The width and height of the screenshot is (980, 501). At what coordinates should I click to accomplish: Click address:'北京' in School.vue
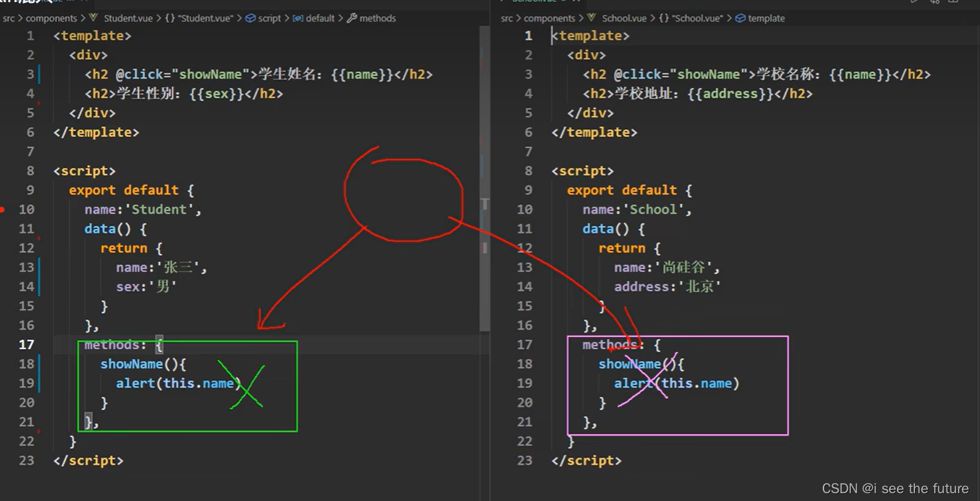tap(668, 287)
